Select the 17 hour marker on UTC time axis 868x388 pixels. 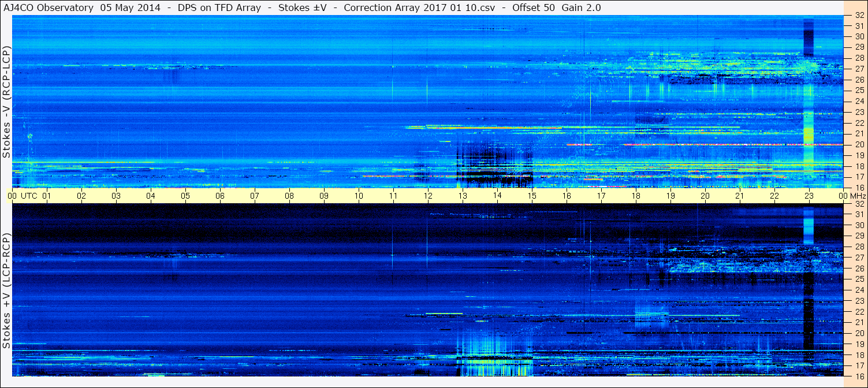click(601, 196)
